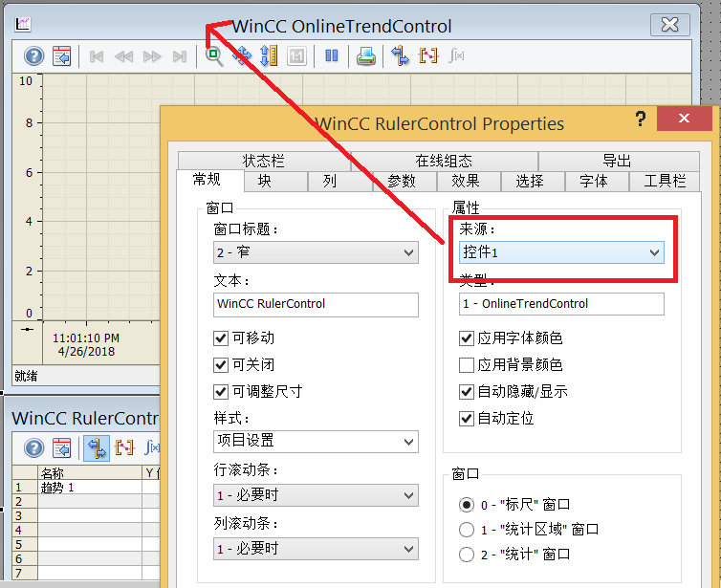
Task: Select the 2 - "统计" 窗口 radio button
Action: (467, 555)
